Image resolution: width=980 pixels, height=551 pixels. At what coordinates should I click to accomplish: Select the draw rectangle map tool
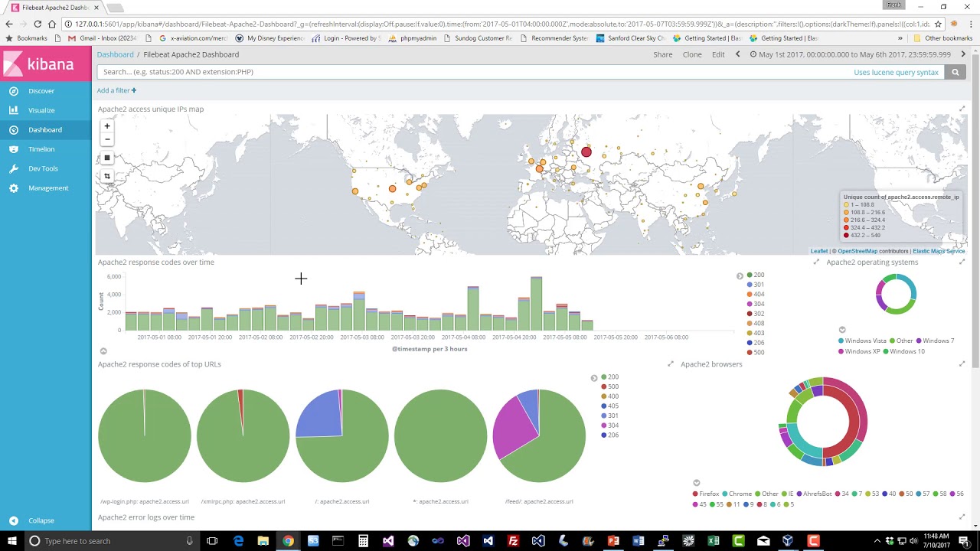coord(107,158)
